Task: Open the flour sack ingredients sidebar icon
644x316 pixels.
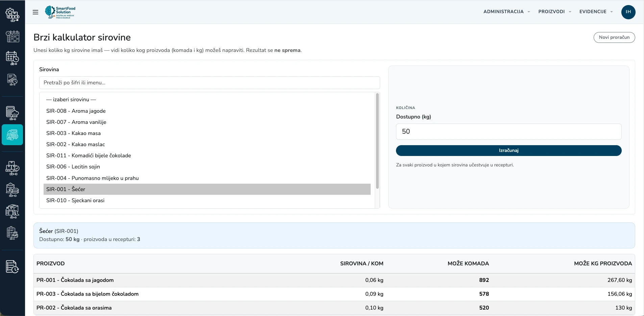Action: [x=13, y=190]
